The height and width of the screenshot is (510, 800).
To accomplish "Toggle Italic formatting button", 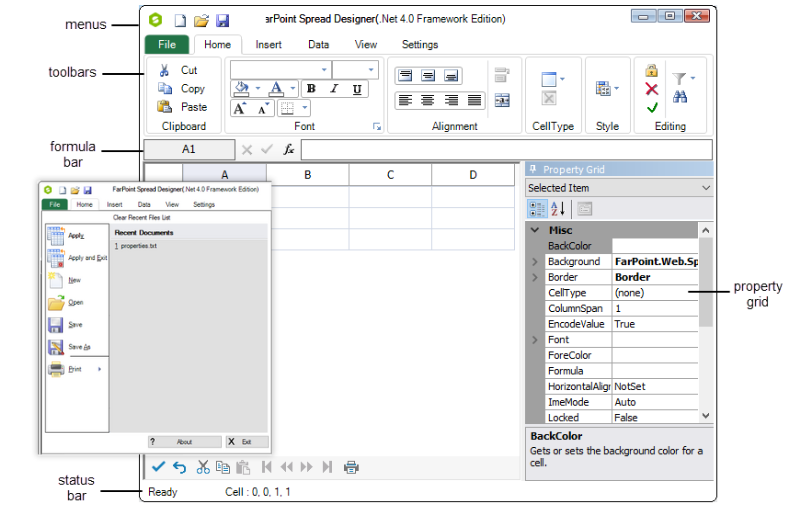I will pyautogui.click(x=334, y=89).
